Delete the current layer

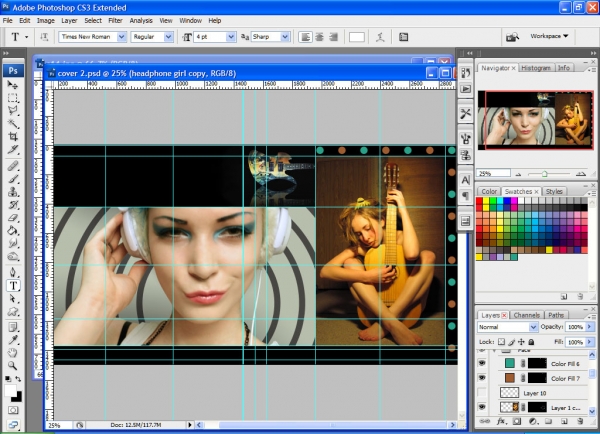[580, 421]
